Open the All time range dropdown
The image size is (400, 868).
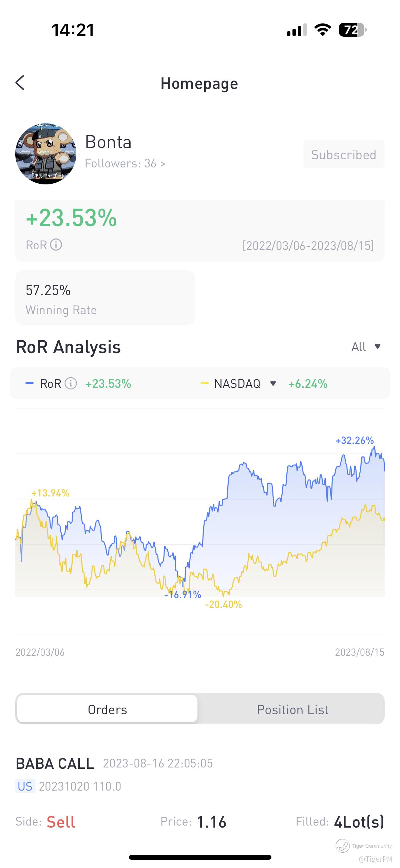point(366,347)
